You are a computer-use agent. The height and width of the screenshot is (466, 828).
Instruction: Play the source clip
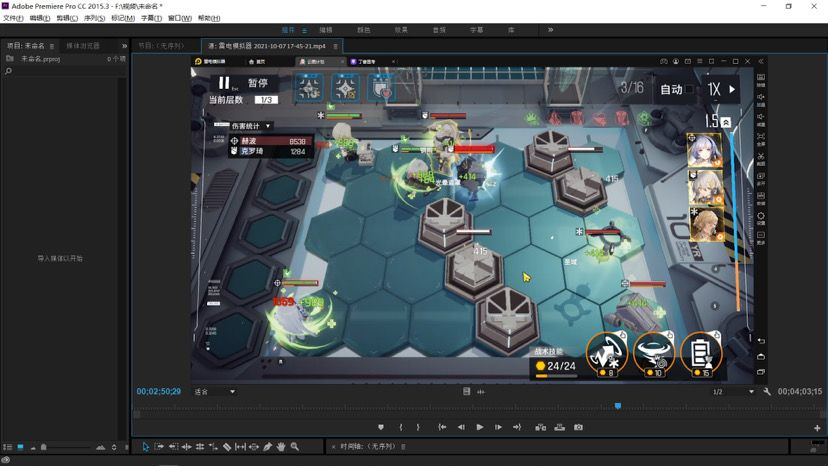[x=479, y=427]
